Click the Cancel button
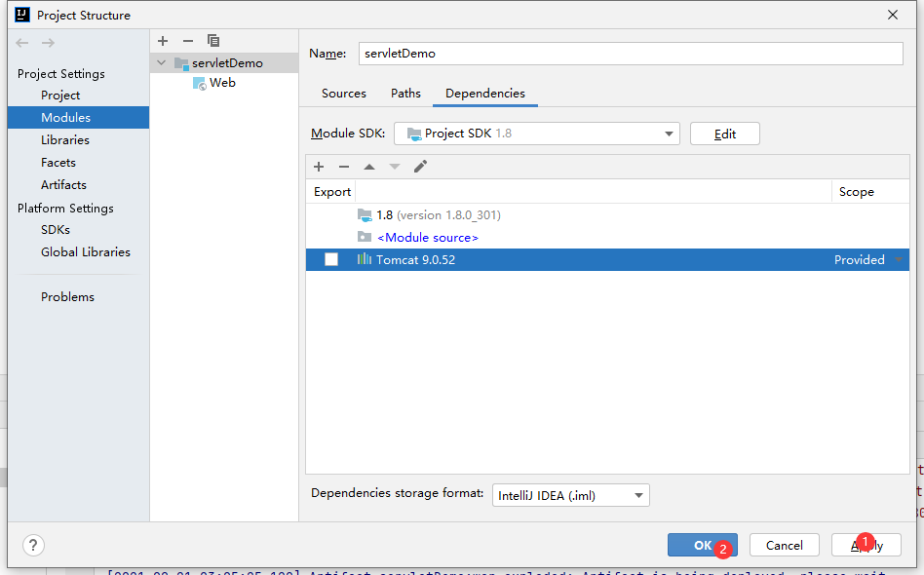 [x=785, y=545]
